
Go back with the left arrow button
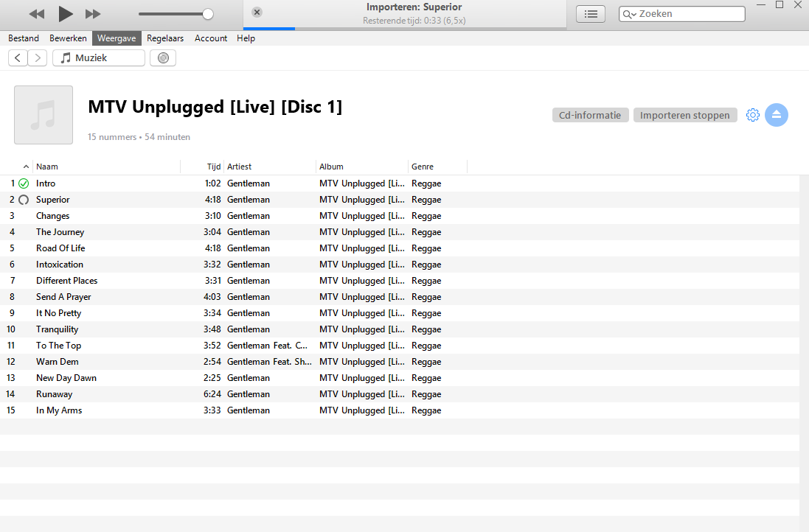pos(18,57)
